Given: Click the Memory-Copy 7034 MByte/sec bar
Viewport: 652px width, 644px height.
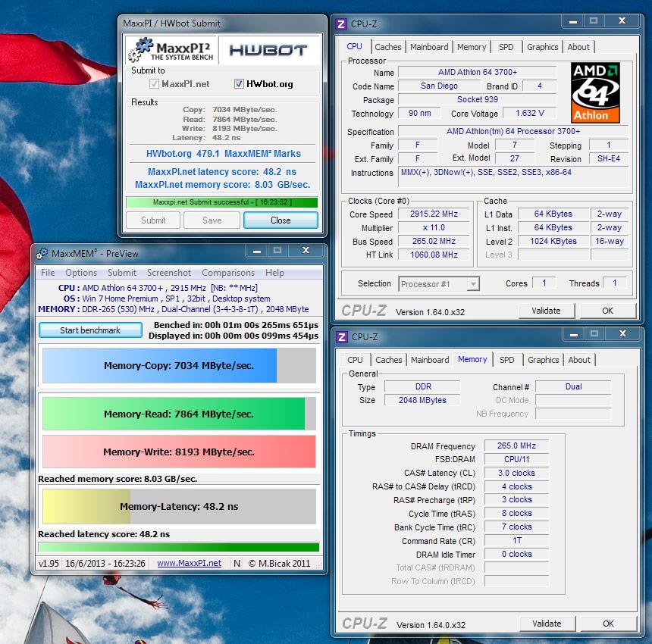Looking at the screenshot, I should 179,366.
